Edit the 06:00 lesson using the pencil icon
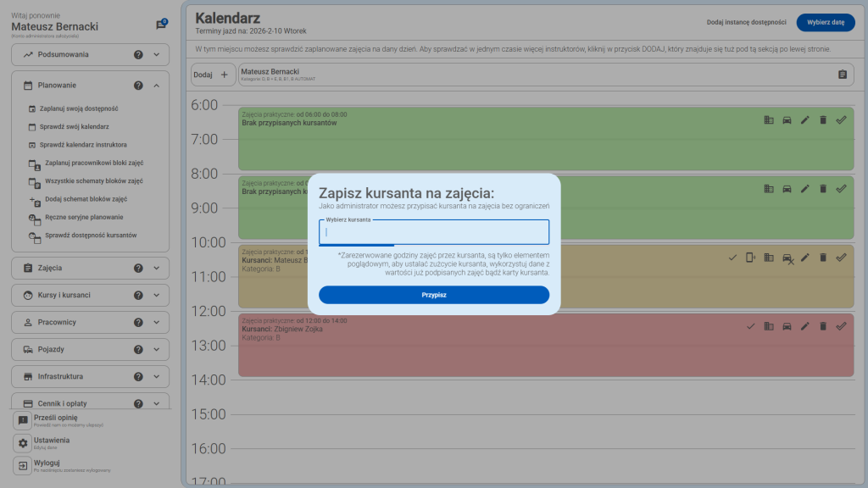Image resolution: width=868 pixels, height=488 pixels. point(804,119)
